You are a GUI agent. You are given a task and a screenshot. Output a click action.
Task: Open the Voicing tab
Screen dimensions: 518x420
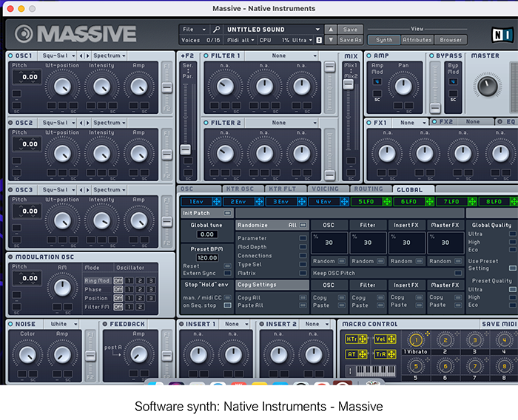pyautogui.click(x=326, y=189)
